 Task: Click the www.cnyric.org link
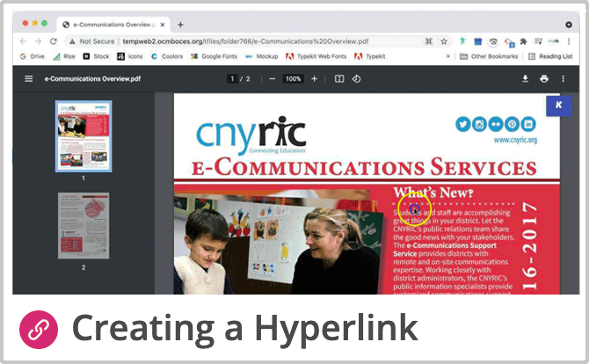(x=515, y=140)
